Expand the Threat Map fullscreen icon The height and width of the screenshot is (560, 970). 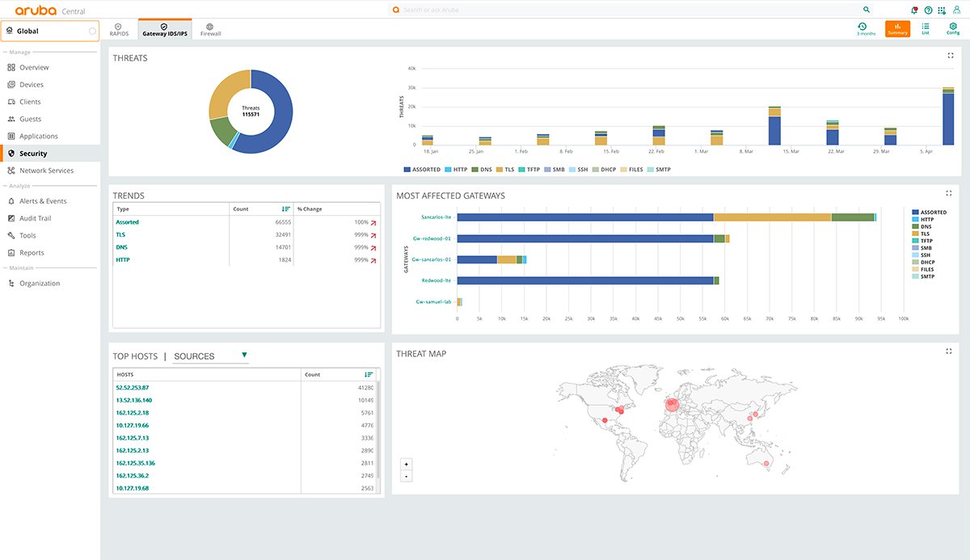pyautogui.click(x=947, y=351)
